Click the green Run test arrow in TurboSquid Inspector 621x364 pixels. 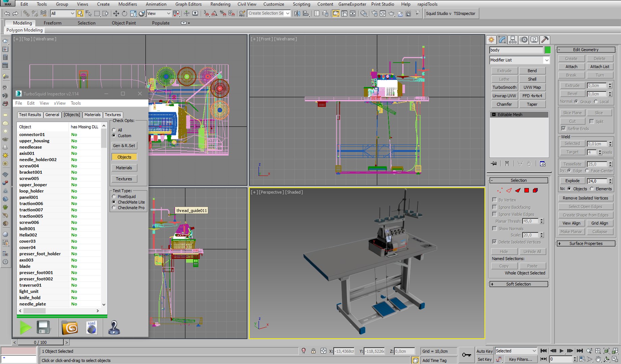pos(25,328)
